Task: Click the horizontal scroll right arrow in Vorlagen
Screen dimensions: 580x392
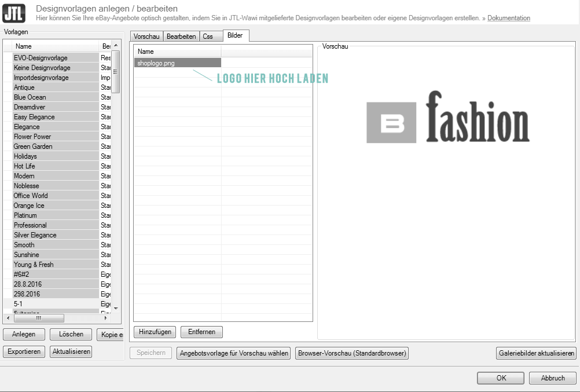Action: click(106, 318)
